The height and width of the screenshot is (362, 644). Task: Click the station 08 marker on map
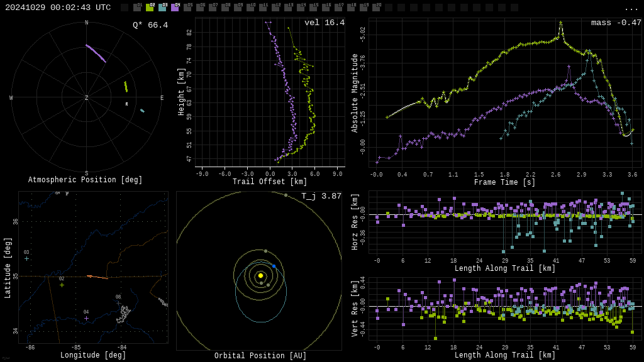118,303
